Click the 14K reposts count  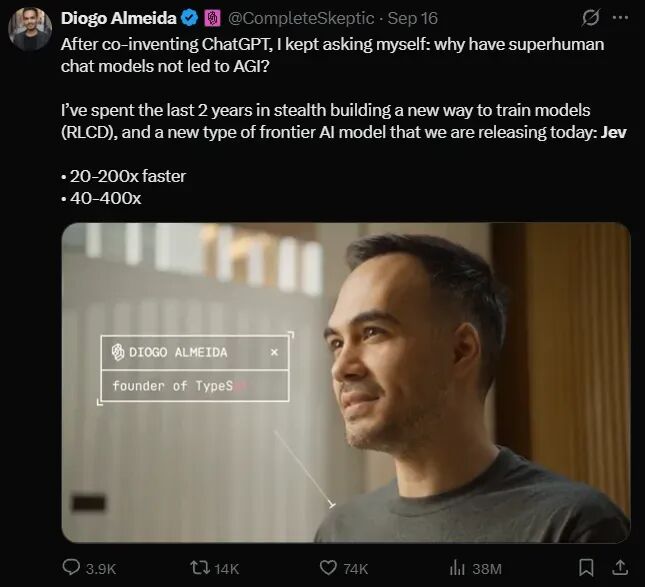(x=227, y=569)
